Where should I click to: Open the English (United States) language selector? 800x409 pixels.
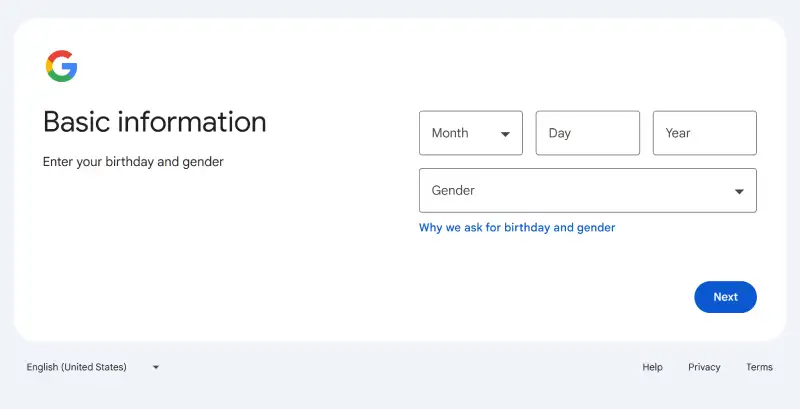click(92, 367)
